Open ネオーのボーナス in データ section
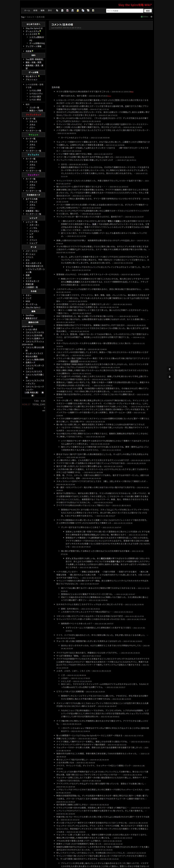This screenshot has width=174, height=868. click(33, 263)
